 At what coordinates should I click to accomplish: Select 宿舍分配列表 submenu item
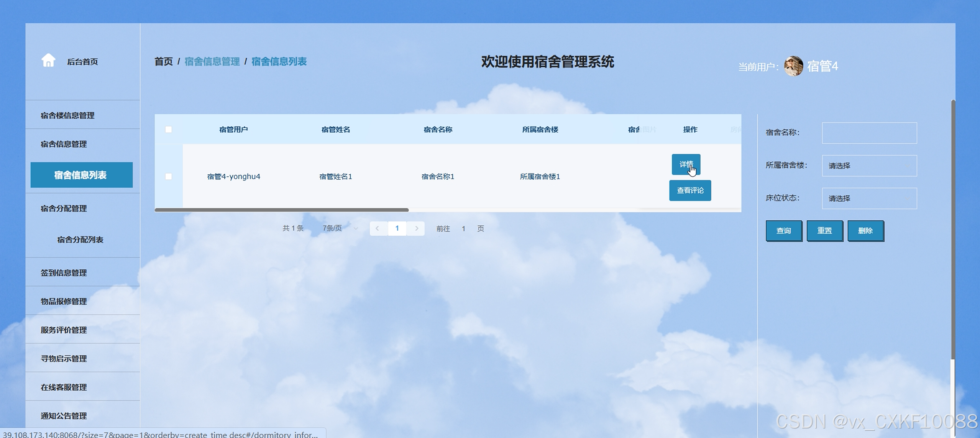pyautogui.click(x=80, y=240)
